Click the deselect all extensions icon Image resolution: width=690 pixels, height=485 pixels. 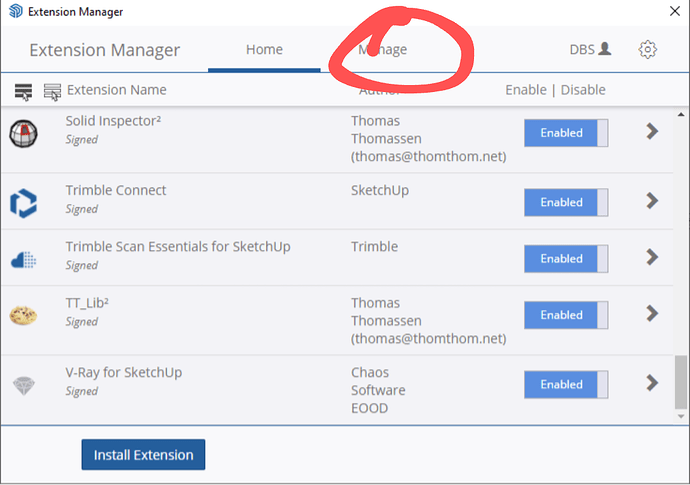pyautogui.click(x=52, y=92)
